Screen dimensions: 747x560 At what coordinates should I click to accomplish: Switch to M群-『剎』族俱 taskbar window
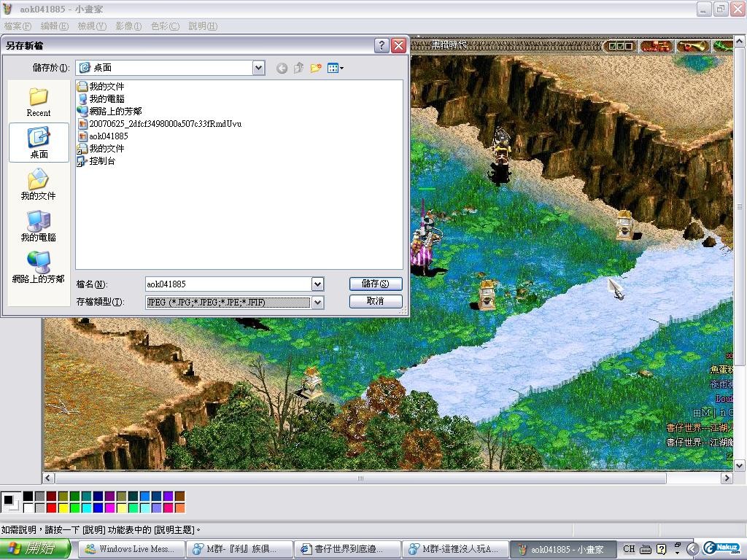tap(239, 549)
